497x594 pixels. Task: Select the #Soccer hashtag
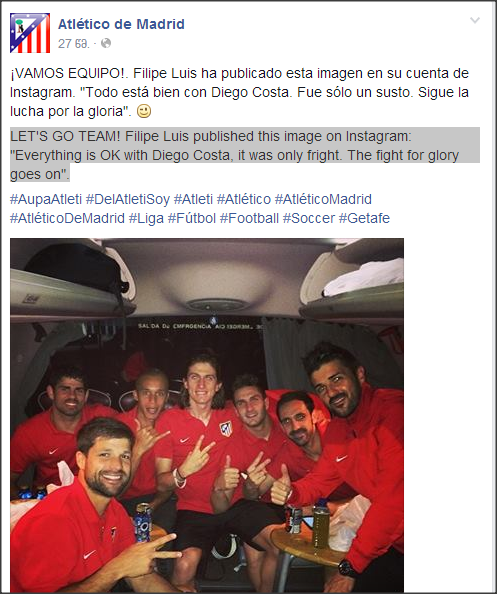pos(309,218)
